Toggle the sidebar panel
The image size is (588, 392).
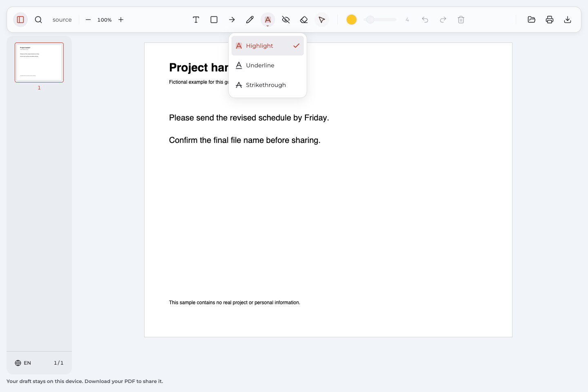coord(20,20)
